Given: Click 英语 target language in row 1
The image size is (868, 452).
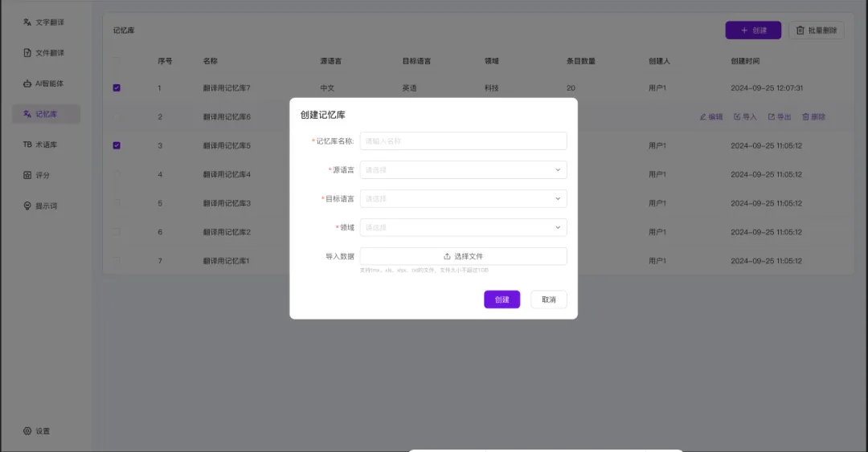Looking at the screenshot, I should (410, 88).
